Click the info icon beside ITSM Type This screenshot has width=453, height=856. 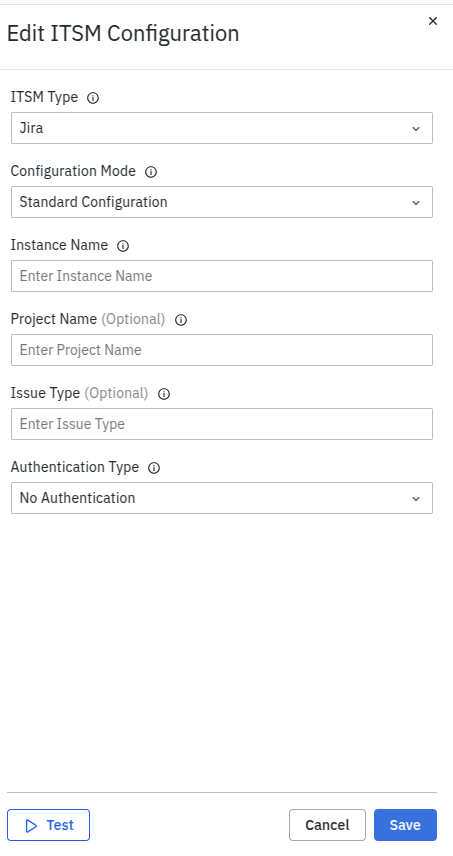point(93,98)
